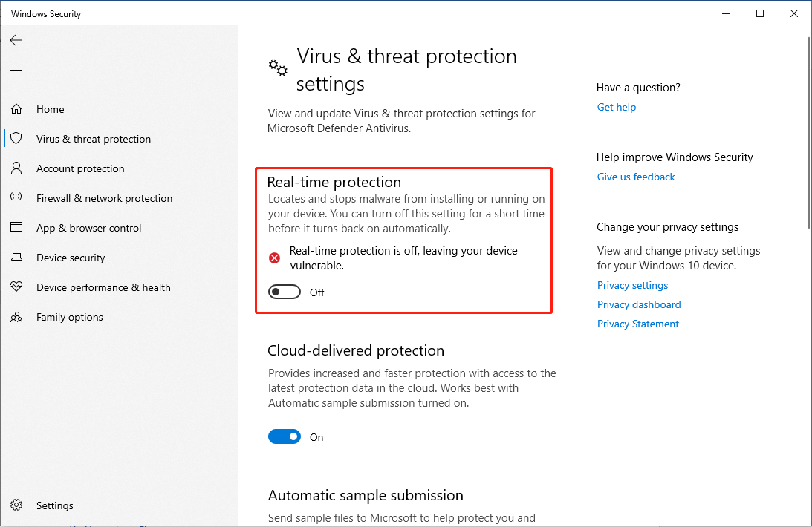This screenshot has width=812, height=527.
Task: Turn on the Real-time protection toggle
Action: pyautogui.click(x=285, y=292)
